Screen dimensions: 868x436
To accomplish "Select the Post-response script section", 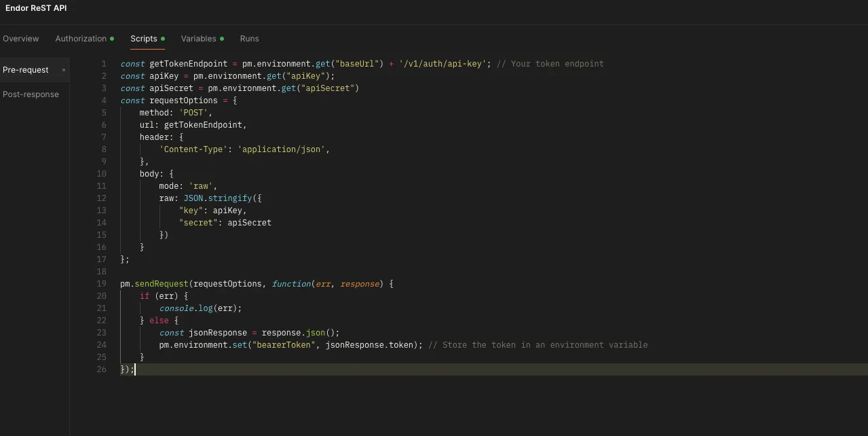I will click(x=31, y=94).
